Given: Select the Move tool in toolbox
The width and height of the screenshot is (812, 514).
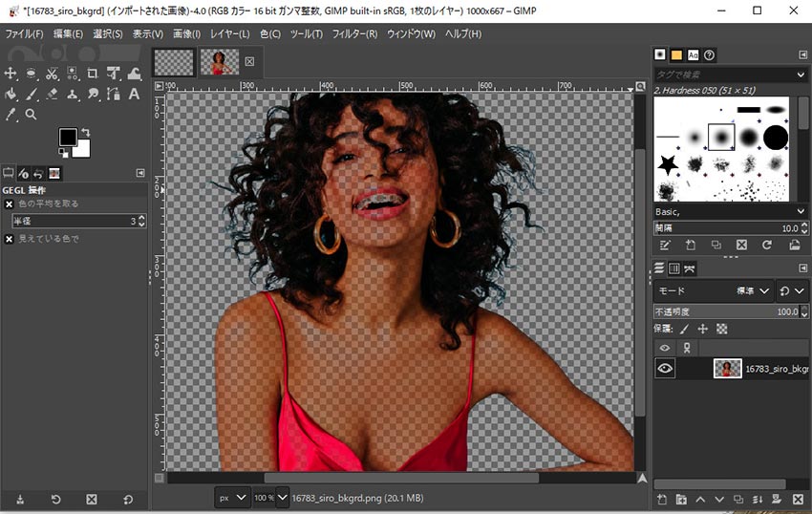Looking at the screenshot, I should 11,74.
